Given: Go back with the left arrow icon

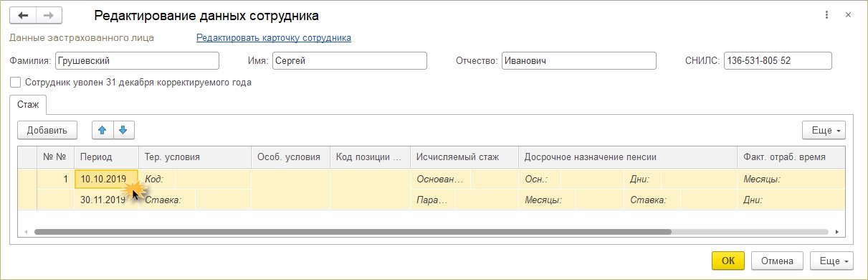Looking at the screenshot, I should click(22, 15).
